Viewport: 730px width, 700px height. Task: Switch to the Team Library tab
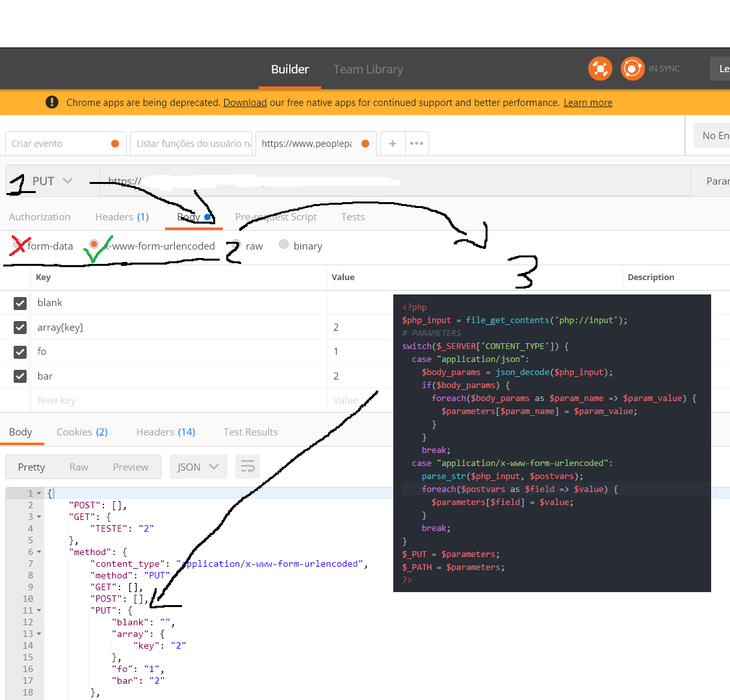click(368, 70)
